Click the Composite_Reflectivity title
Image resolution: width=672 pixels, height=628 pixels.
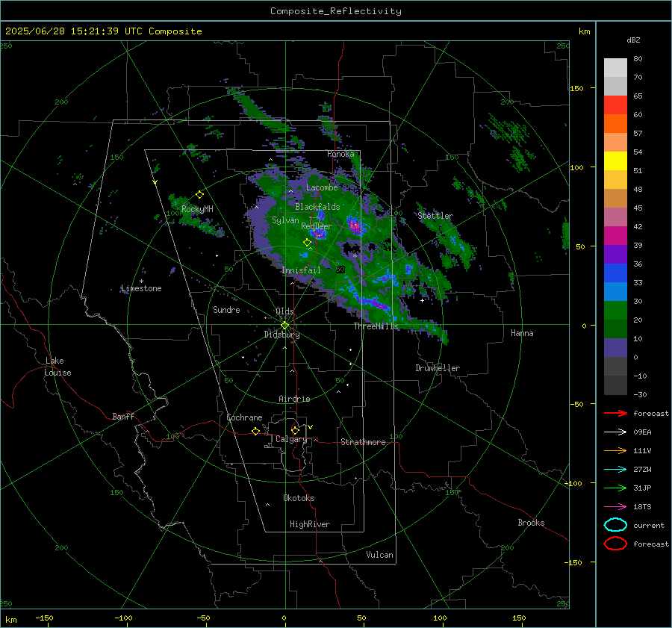click(x=336, y=11)
